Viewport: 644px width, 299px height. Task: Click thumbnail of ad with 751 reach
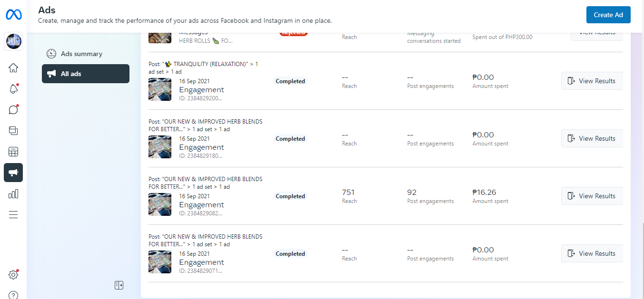(160, 204)
